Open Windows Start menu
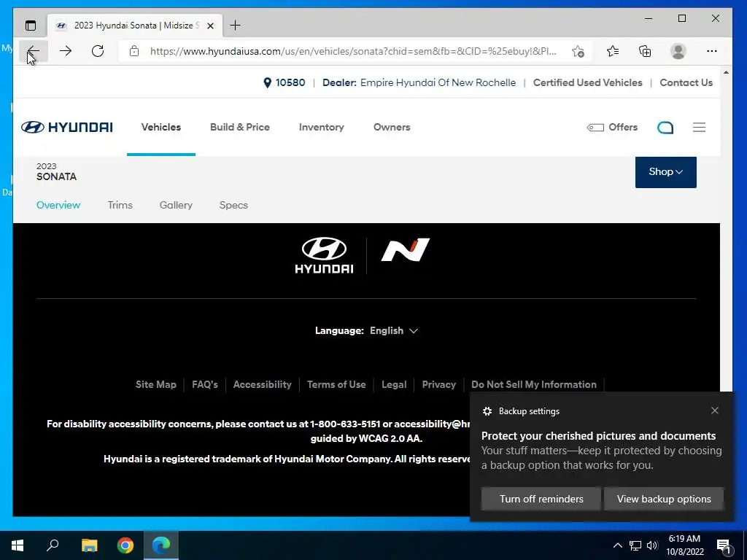This screenshot has height=560, width=747. (x=18, y=545)
